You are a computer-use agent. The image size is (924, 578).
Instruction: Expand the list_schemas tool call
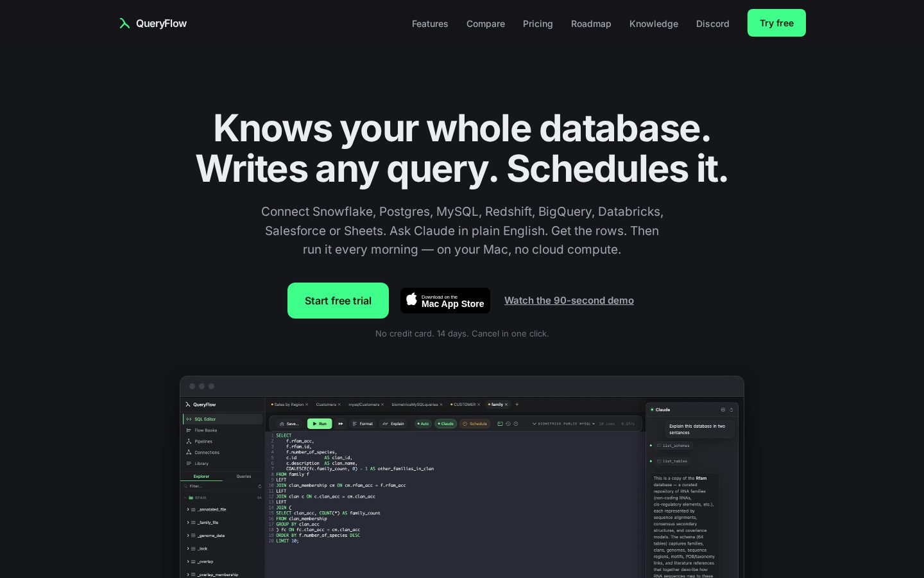pyautogui.click(x=673, y=446)
